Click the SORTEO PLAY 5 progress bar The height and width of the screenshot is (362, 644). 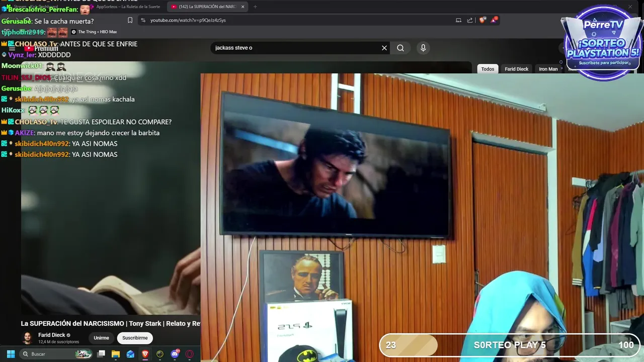pyautogui.click(x=510, y=345)
